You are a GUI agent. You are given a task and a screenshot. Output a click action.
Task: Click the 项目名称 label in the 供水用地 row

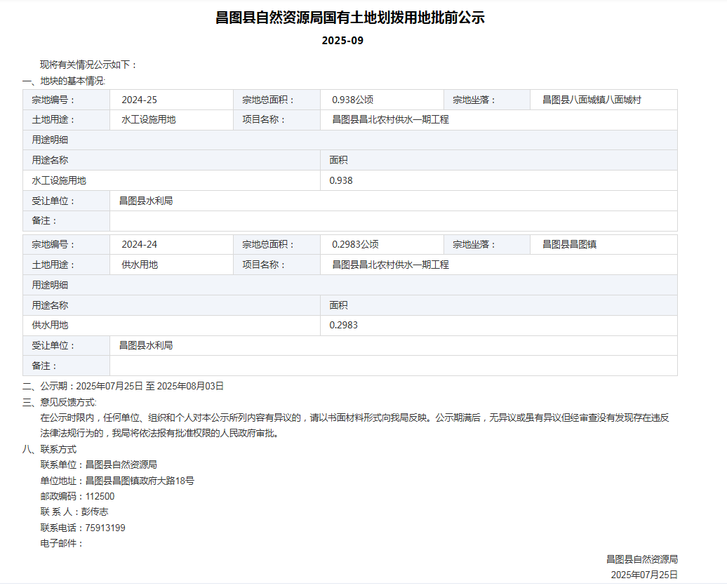[x=263, y=265]
